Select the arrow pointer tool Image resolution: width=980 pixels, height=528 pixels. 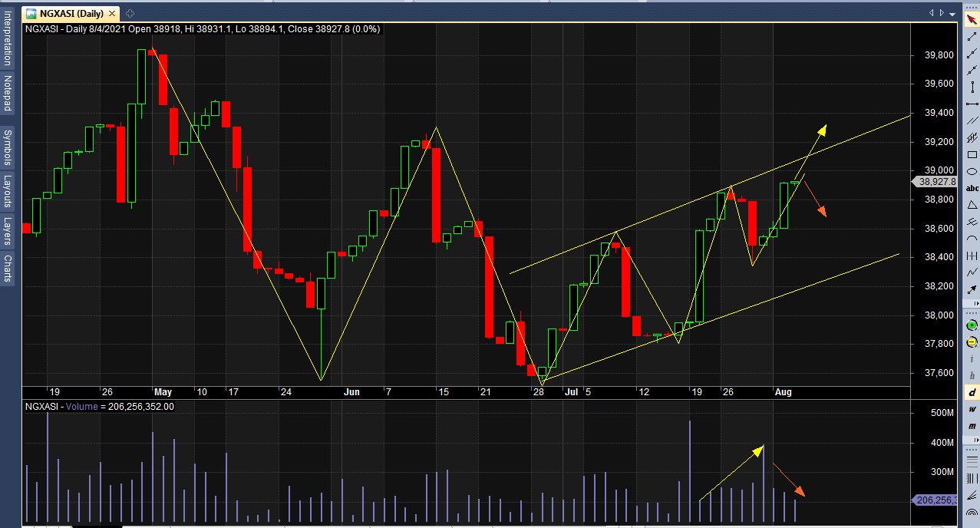[972, 20]
